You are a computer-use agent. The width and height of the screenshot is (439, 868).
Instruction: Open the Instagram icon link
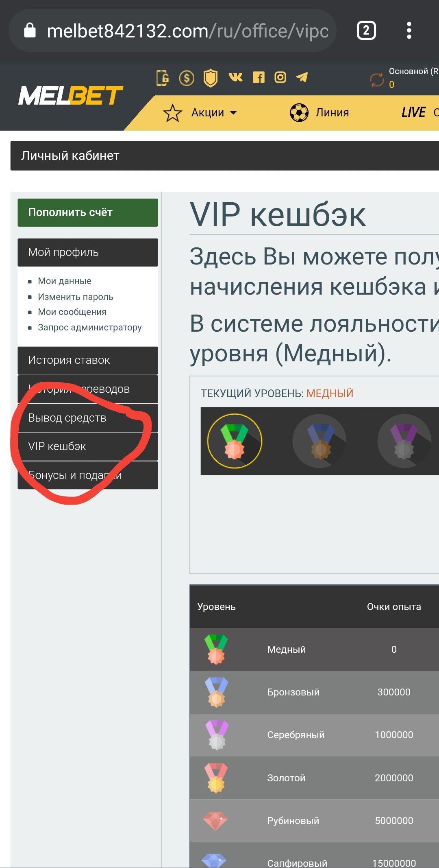click(x=280, y=77)
